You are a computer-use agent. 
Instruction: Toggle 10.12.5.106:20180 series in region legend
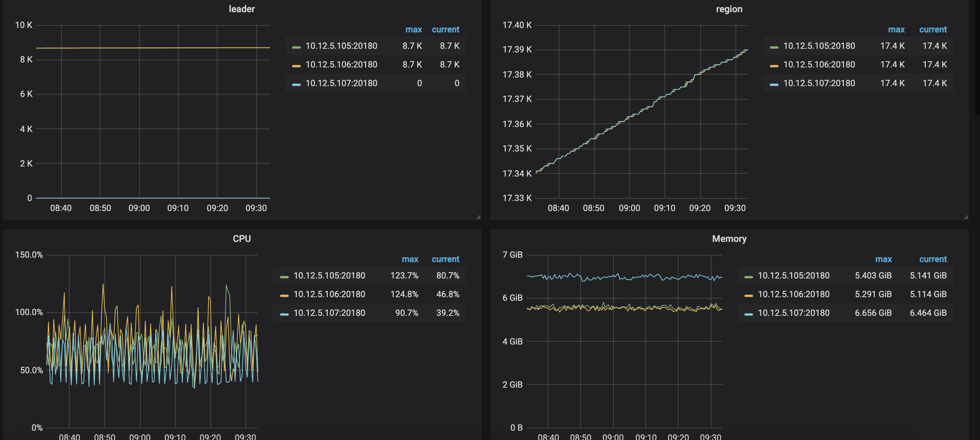[x=819, y=65]
